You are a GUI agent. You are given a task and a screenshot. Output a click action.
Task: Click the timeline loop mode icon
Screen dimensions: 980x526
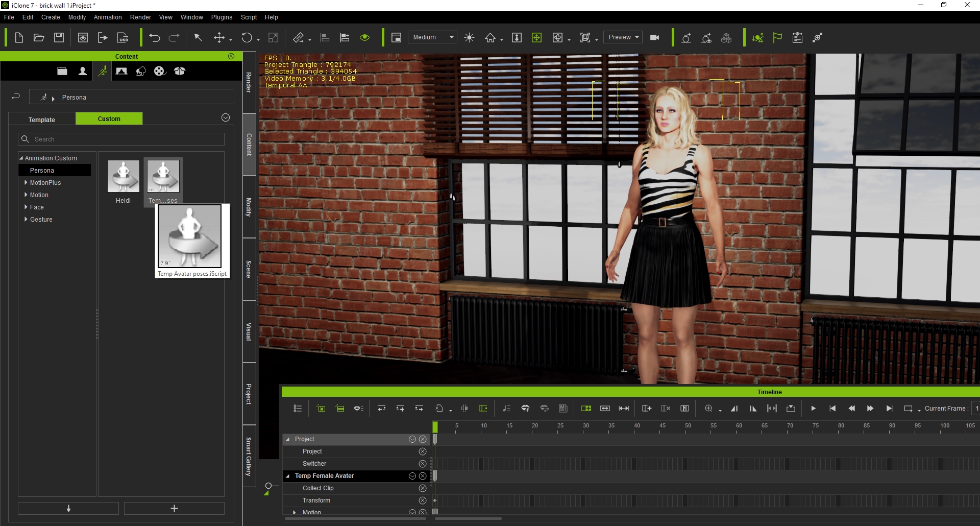(909, 409)
